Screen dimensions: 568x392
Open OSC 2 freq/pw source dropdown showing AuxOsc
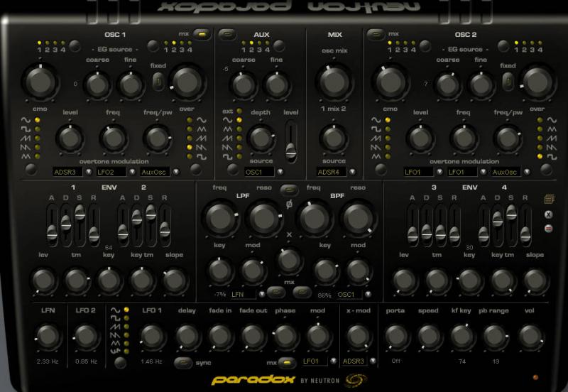click(527, 172)
